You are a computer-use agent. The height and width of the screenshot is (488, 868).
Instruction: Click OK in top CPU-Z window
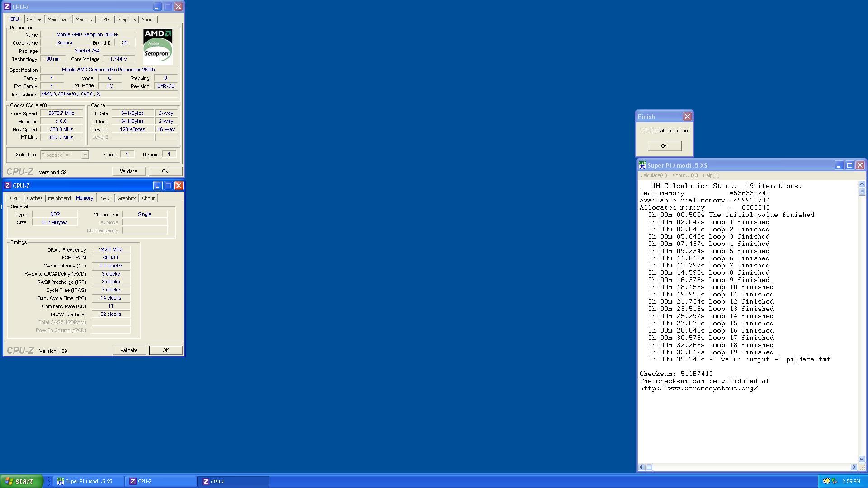(165, 171)
